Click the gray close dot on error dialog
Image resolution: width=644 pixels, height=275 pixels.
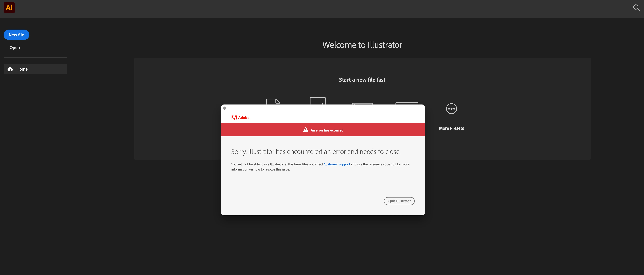pos(225,108)
